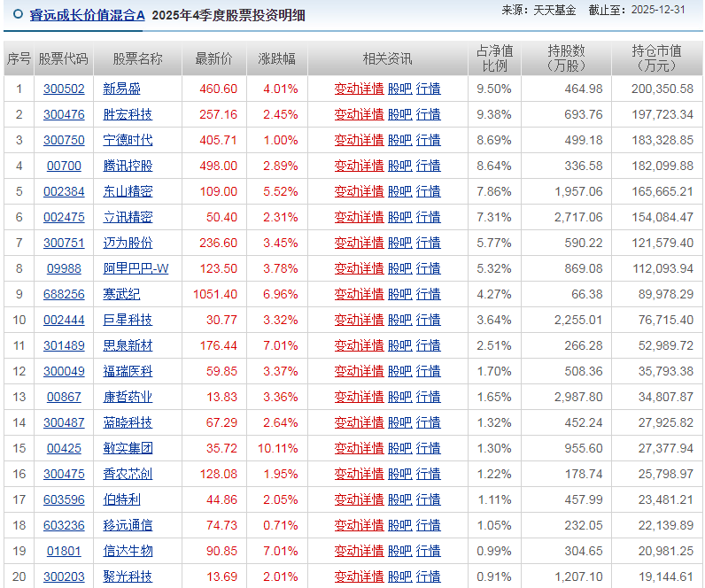705x588 pixels.
Task: Open 行情 for 巨星科技
Action: point(428,320)
